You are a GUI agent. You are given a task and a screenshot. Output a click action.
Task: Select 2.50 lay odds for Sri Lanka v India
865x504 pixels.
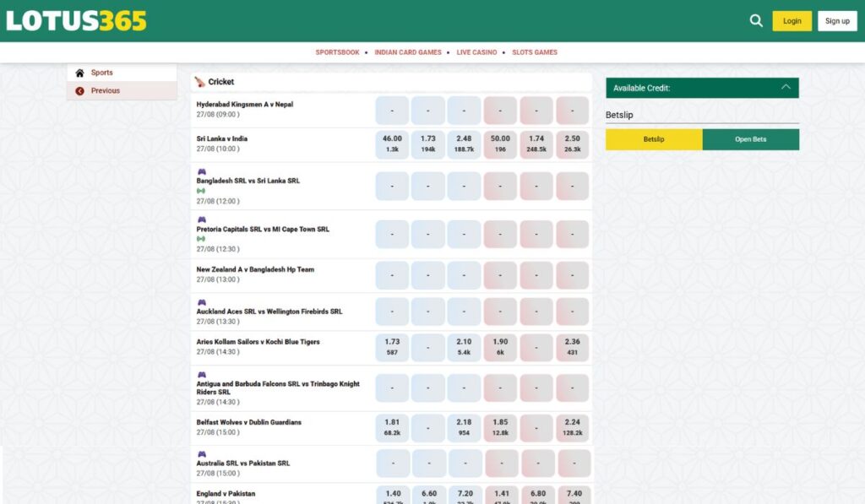[x=572, y=144]
